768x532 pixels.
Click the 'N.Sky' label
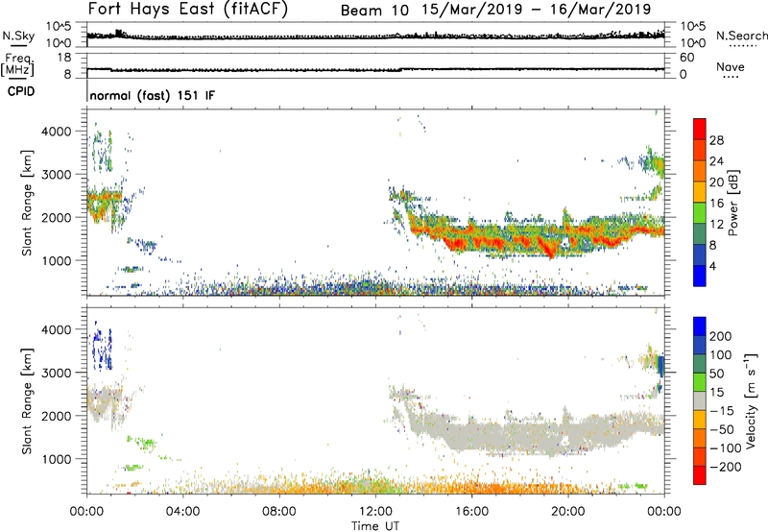tap(18, 36)
